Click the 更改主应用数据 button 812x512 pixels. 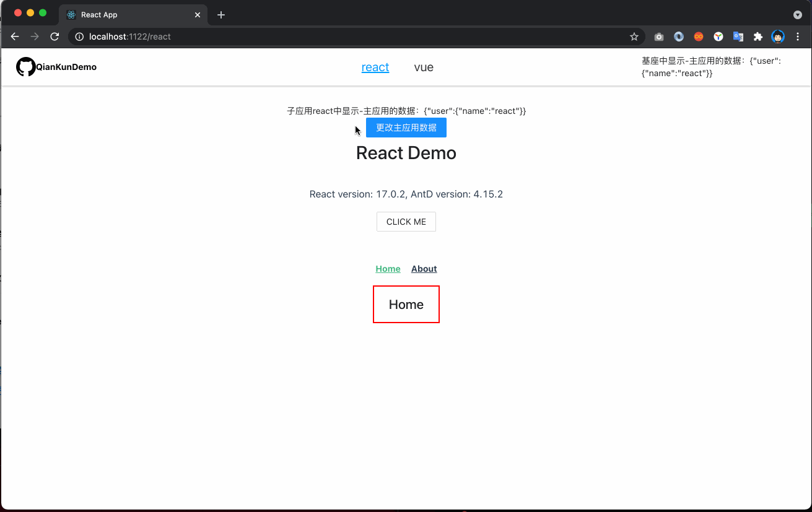pos(406,128)
